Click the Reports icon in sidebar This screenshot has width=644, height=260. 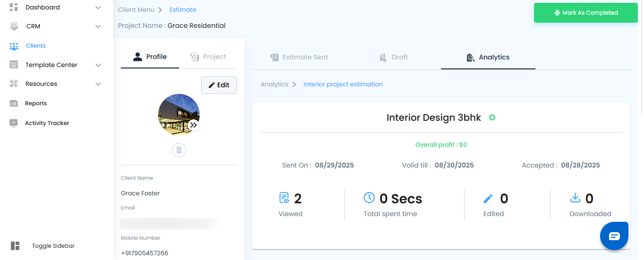14,103
